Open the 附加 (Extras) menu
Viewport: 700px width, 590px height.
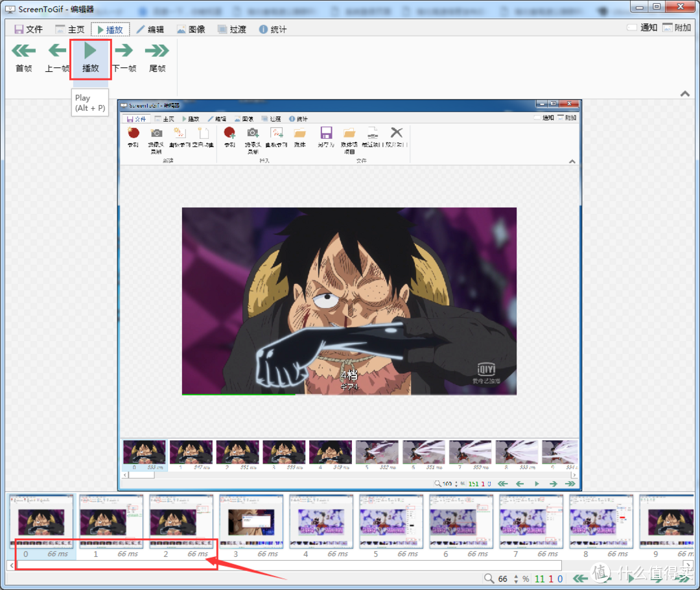point(677,28)
